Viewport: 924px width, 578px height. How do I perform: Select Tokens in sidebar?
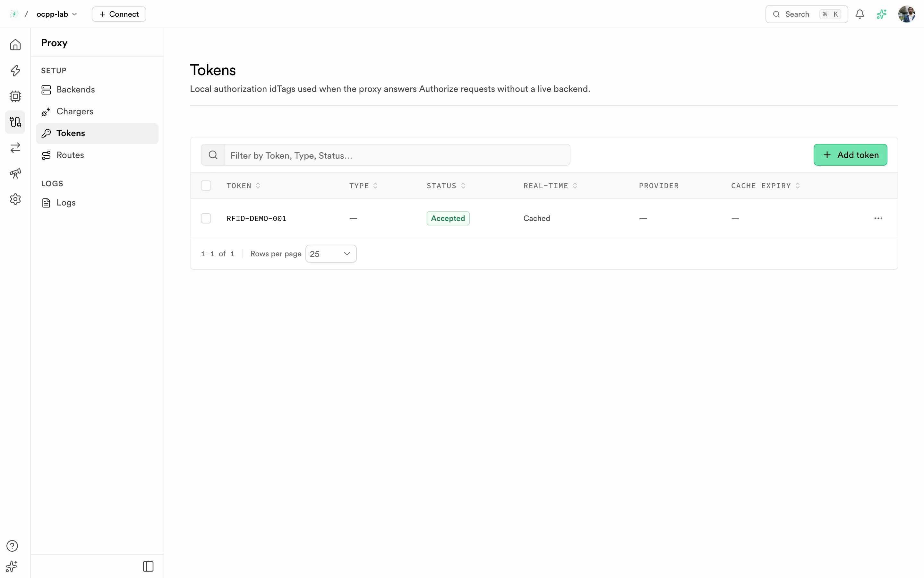pos(97,133)
